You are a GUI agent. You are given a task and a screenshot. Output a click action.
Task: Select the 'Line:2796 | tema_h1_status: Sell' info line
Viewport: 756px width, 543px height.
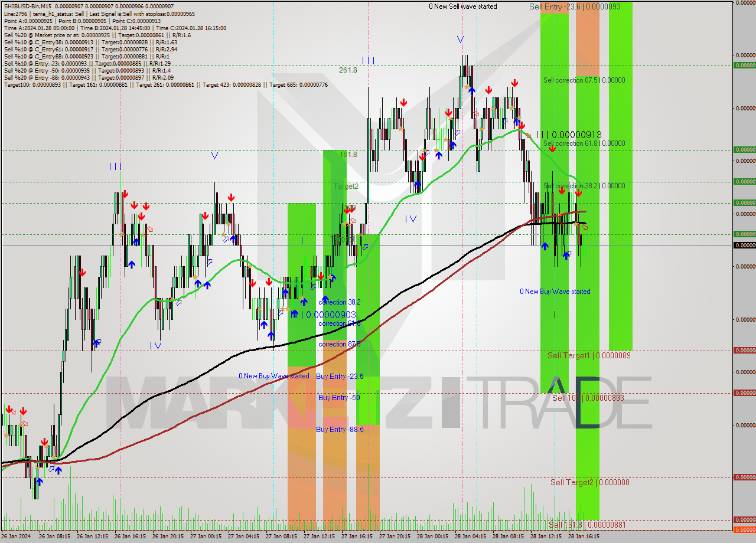pyautogui.click(x=99, y=14)
